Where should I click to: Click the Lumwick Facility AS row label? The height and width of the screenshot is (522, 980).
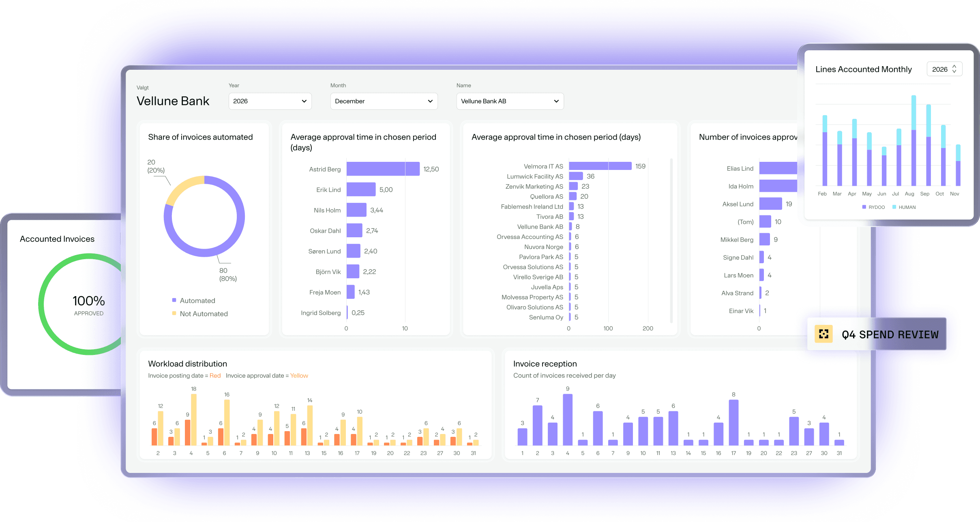(x=535, y=176)
